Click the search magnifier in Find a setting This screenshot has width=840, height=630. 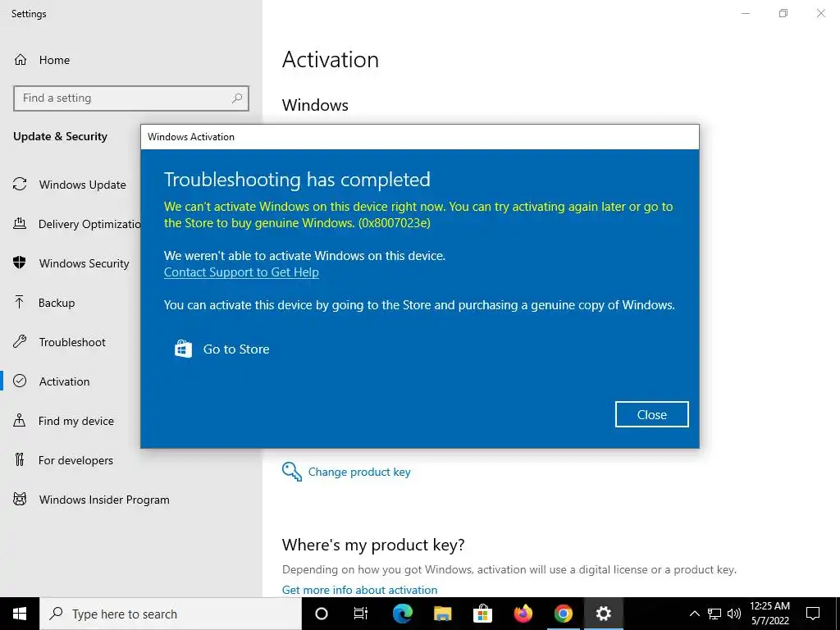tap(237, 98)
